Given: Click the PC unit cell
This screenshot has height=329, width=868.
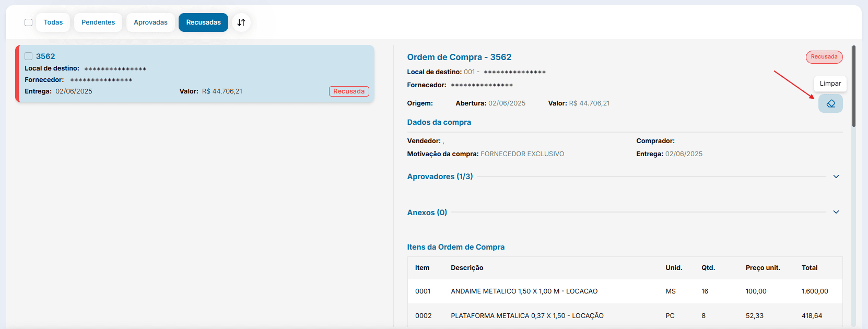Looking at the screenshot, I should [x=670, y=316].
